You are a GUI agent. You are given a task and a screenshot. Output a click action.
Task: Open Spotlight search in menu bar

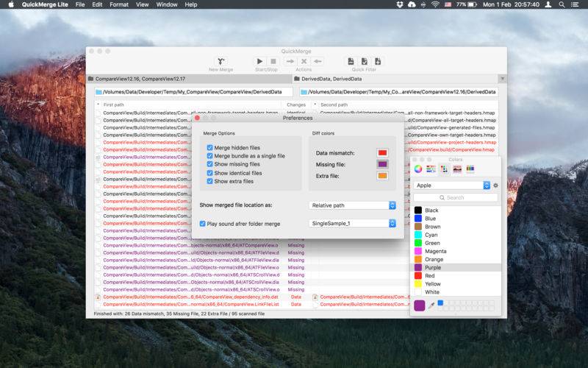tap(562, 4)
